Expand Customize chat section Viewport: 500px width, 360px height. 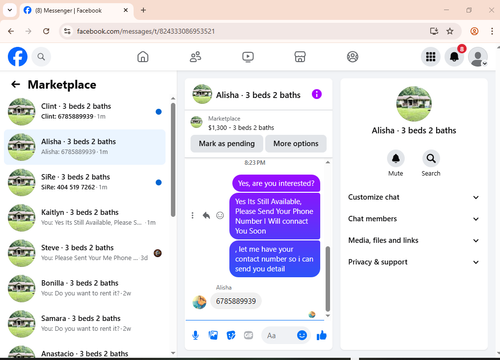tap(414, 197)
